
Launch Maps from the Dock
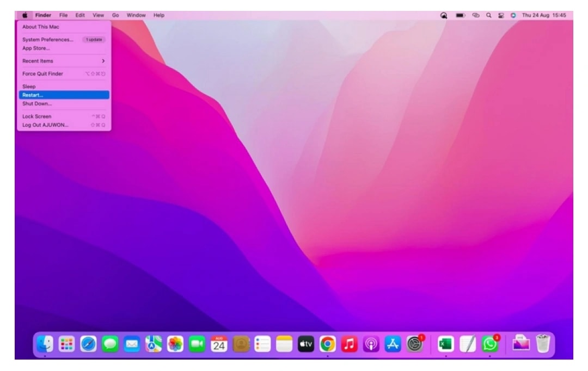coord(154,344)
